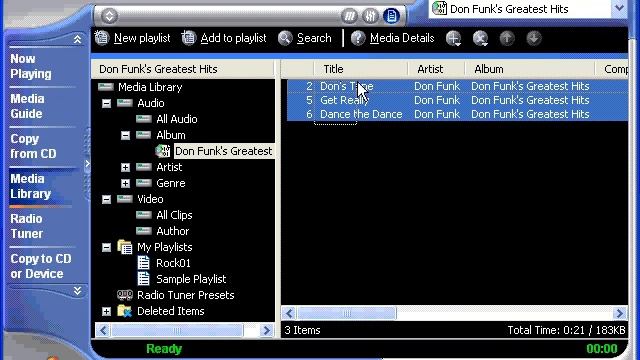Click tree pane right scroll arrow
Screen dimensions: 640x360
coord(267,330)
